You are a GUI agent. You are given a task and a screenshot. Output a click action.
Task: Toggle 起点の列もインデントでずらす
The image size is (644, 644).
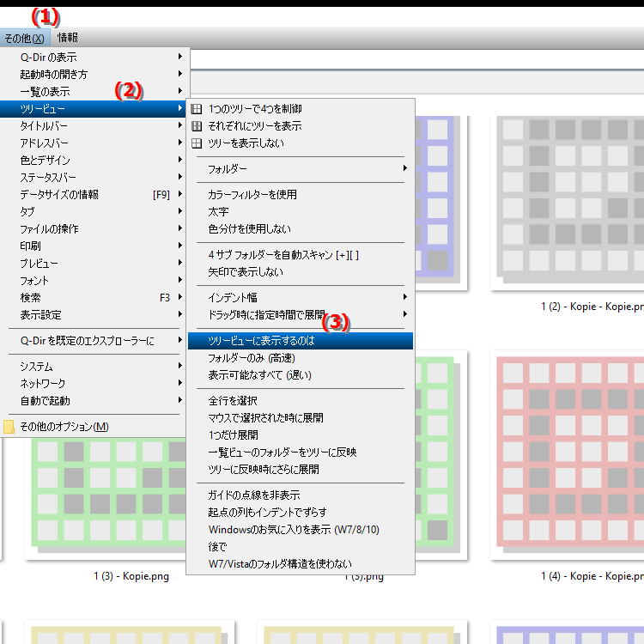(301, 513)
